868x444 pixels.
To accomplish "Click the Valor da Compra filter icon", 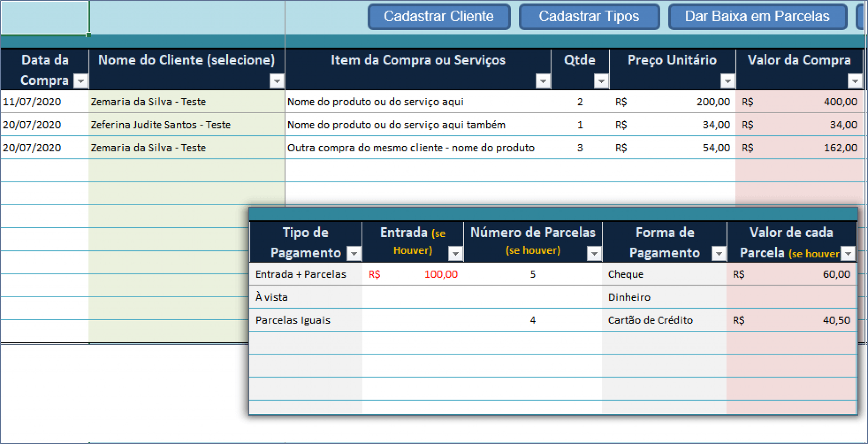I will [x=855, y=81].
